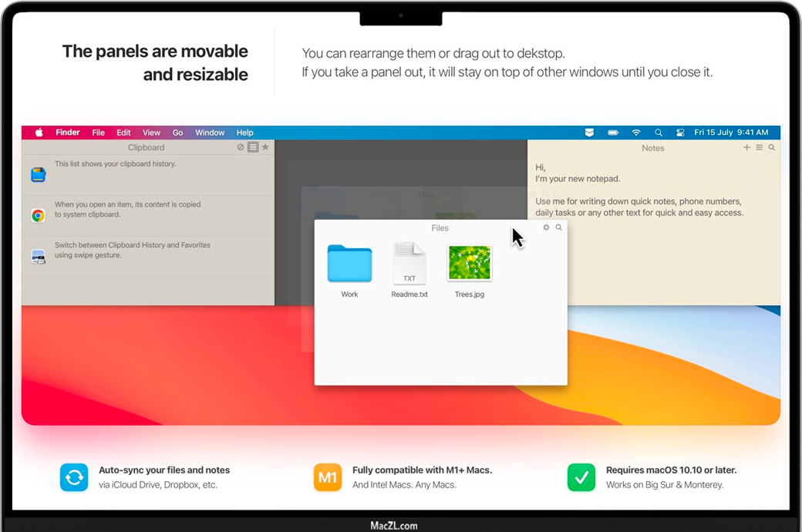The height and width of the screenshot is (532, 802).
Task: Open the Work folder
Action: (x=349, y=264)
